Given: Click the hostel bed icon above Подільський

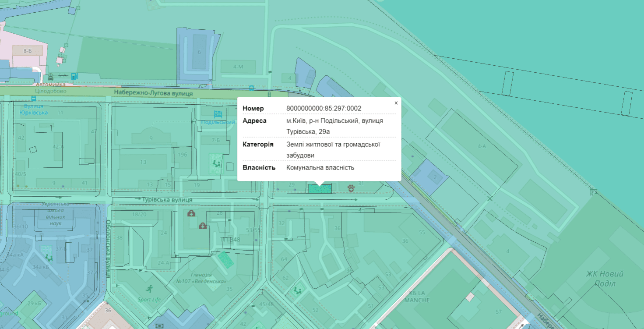Looking at the screenshot, I should coord(218,114).
